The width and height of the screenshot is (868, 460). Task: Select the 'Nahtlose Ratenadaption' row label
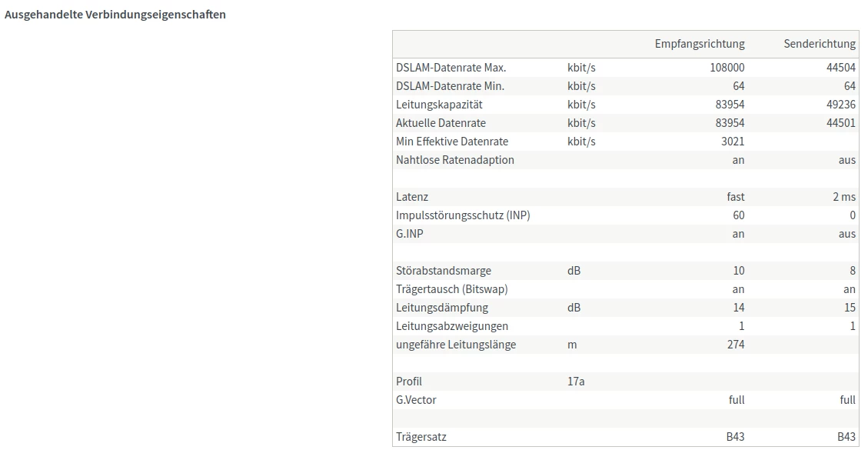click(455, 160)
